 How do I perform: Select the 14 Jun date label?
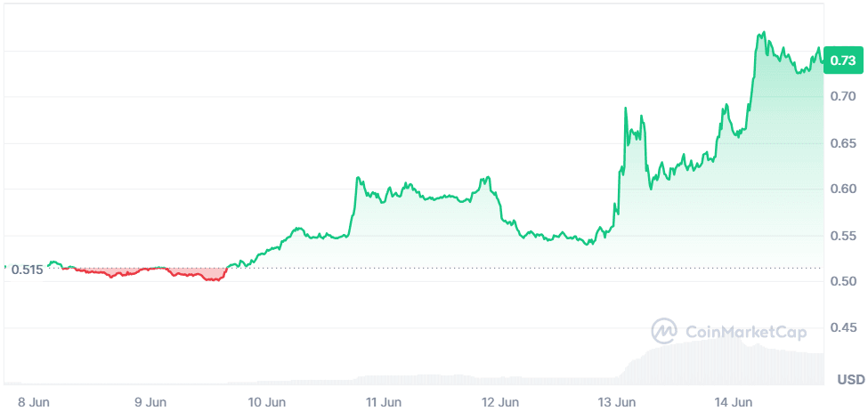tap(734, 401)
